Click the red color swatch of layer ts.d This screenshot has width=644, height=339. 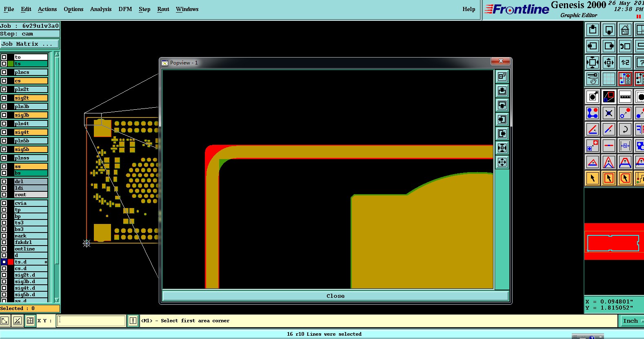[x=11, y=262]
